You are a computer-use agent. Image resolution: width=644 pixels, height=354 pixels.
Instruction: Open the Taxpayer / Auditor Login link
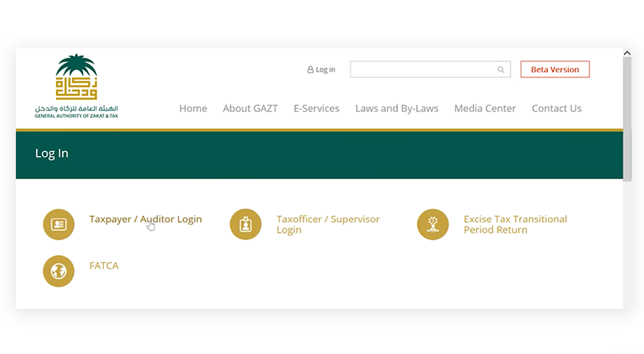pyautogui.click(x=145, y=219)
